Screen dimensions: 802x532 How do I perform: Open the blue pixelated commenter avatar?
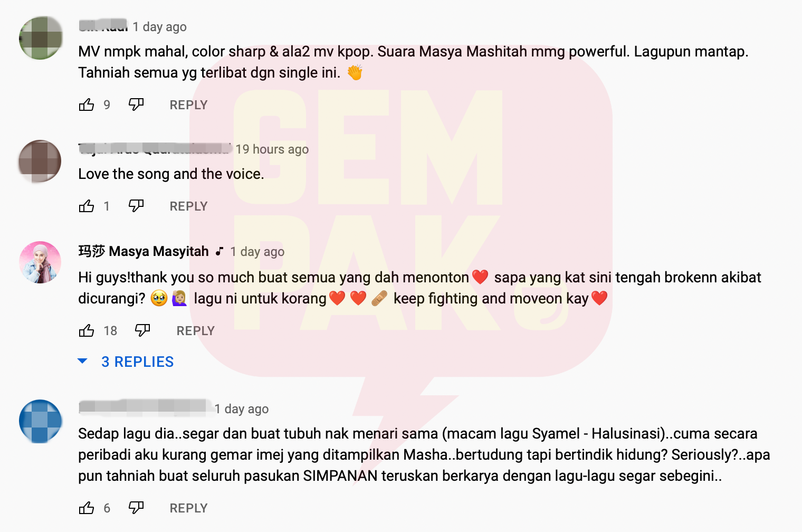(41, 421)
